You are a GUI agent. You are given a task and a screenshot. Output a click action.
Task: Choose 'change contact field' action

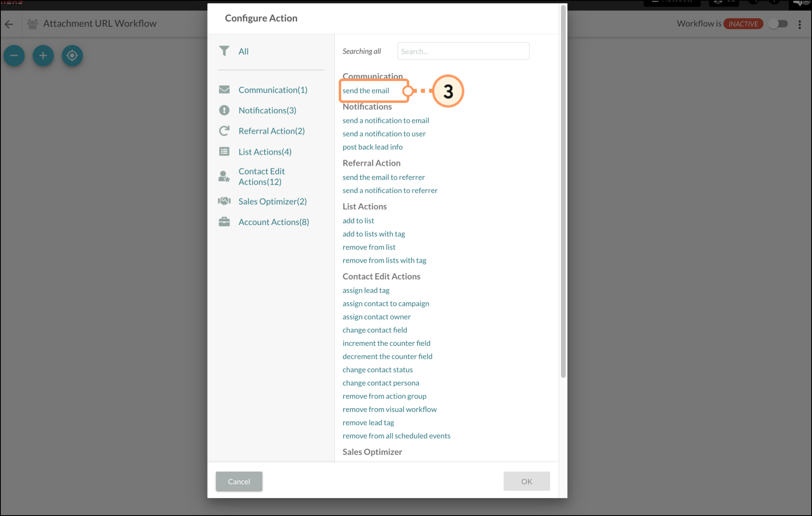point(375,330)
